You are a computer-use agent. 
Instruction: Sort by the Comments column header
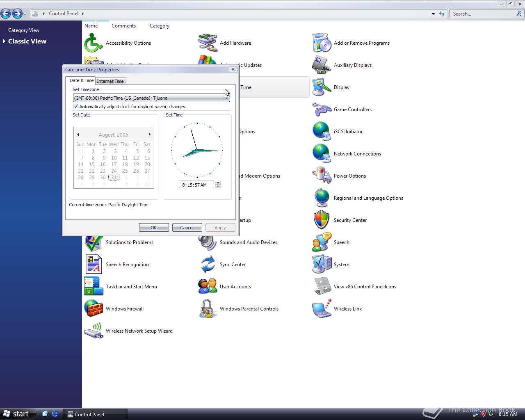[x=123, y=25]
